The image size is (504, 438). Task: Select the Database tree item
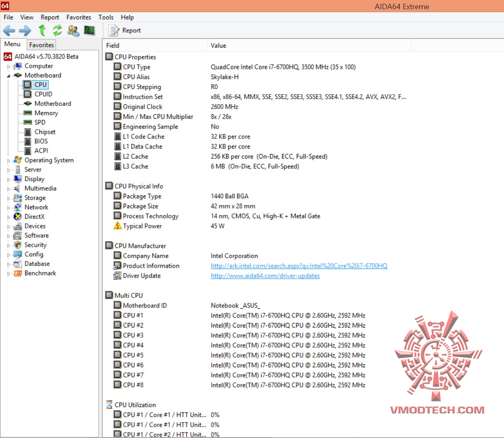tap(37, 264)
